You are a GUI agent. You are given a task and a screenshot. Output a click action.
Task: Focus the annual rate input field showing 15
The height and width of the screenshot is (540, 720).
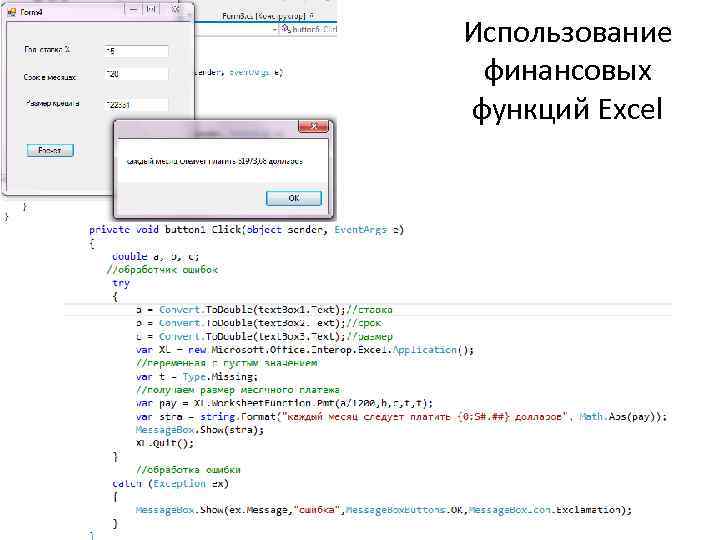click(136, 51)
